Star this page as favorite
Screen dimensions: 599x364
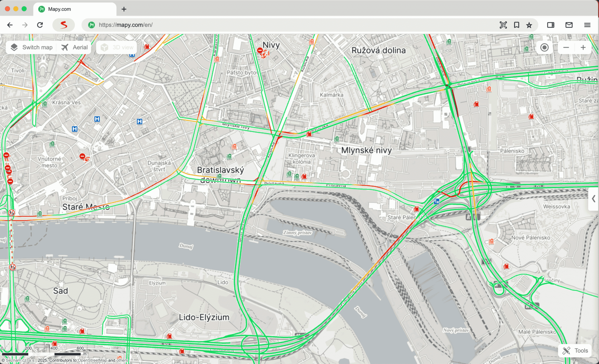[x=529, y=25]
